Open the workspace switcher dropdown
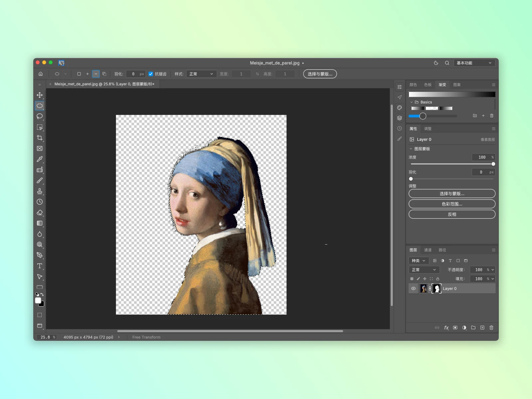532x399 pixels. click(474, 63)
